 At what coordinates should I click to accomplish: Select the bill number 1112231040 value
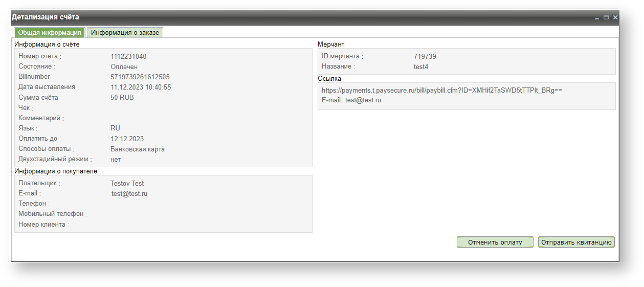(x=128, y=56)
